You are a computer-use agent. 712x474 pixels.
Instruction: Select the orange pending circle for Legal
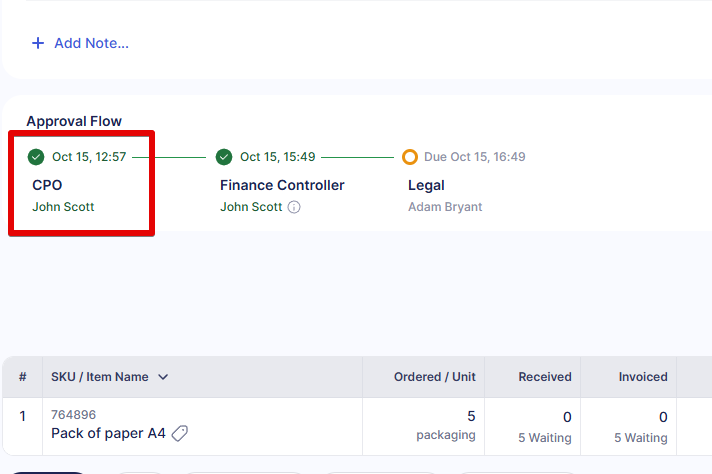(x=410, y=157)
